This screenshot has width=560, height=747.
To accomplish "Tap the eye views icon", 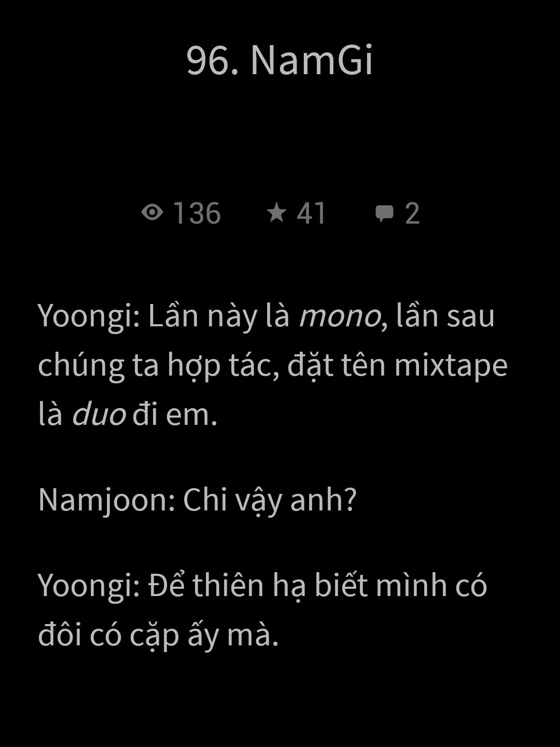I will click(152, 213).
